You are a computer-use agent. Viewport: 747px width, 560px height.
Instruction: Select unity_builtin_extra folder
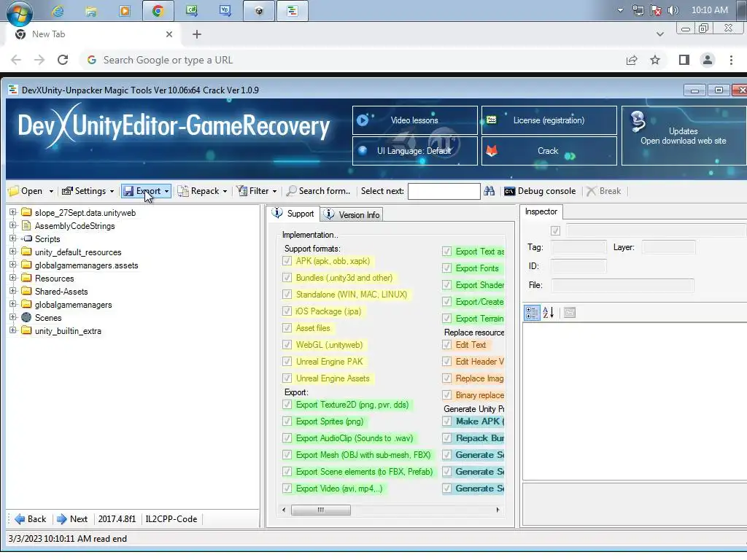pos(61,331)
